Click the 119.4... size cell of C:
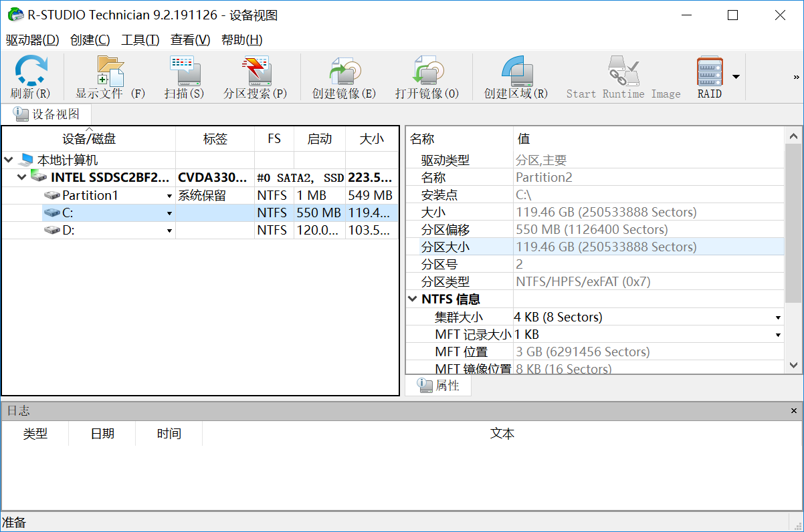 [372, 213]
